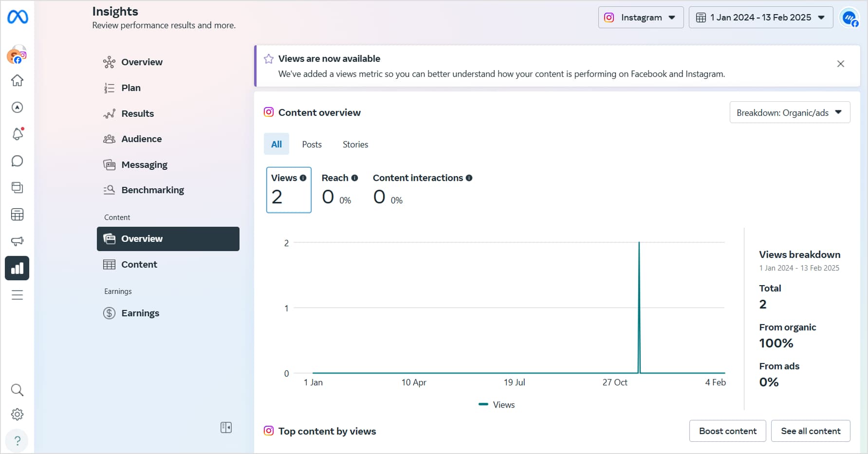Open Content table menu item
The height and width of the screenshot is (454, 868).
(168, 265)
